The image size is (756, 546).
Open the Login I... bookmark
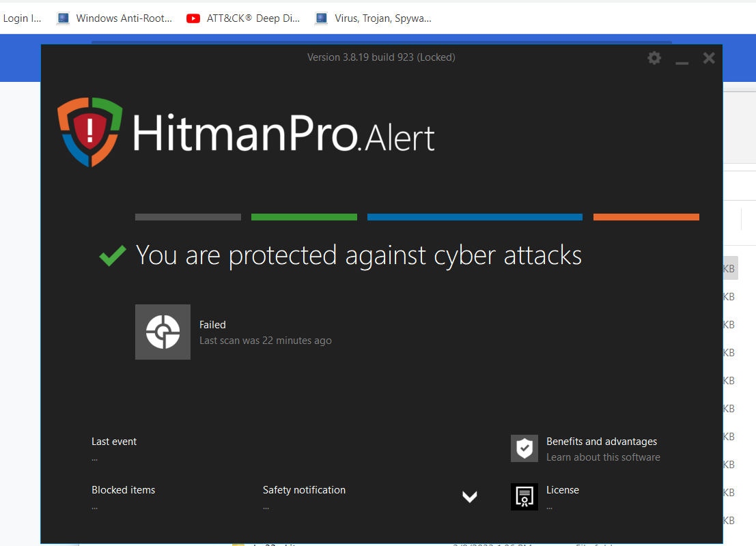[x=22, y=18]
